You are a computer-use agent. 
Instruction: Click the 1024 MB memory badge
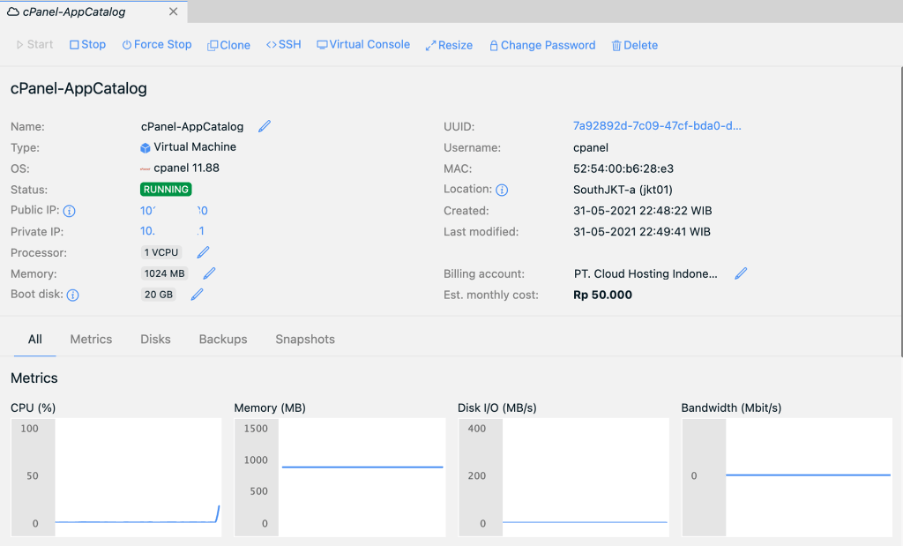click(164, 273)
